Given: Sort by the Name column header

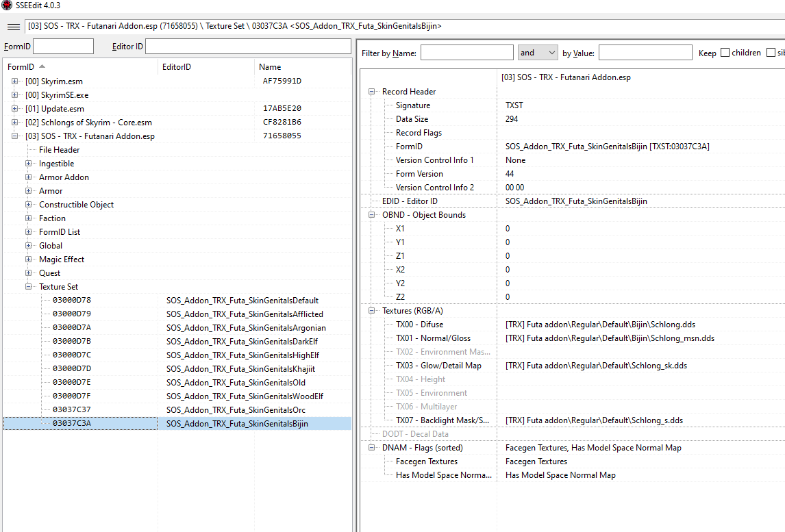Looking at the screenshot, I should click(x=303, y=66).
